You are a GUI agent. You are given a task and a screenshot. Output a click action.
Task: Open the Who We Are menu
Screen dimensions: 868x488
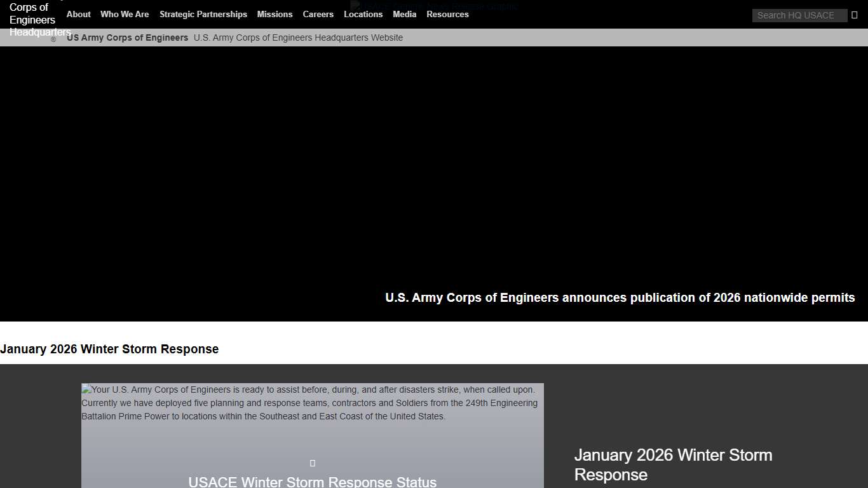125,14
